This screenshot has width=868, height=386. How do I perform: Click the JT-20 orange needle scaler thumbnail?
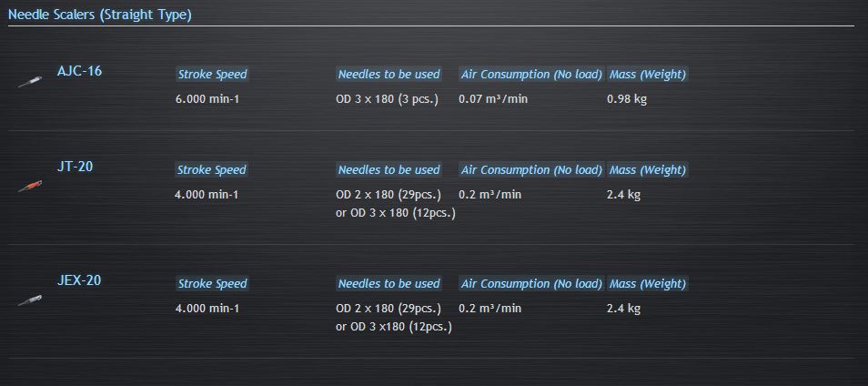click(29, 186)
